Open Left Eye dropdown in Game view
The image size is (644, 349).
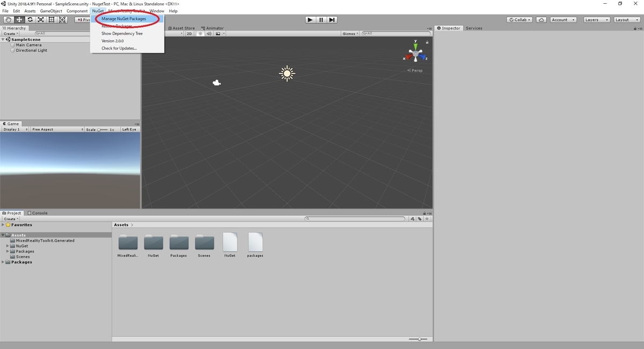pyautogui.click(x=129, y=129)
